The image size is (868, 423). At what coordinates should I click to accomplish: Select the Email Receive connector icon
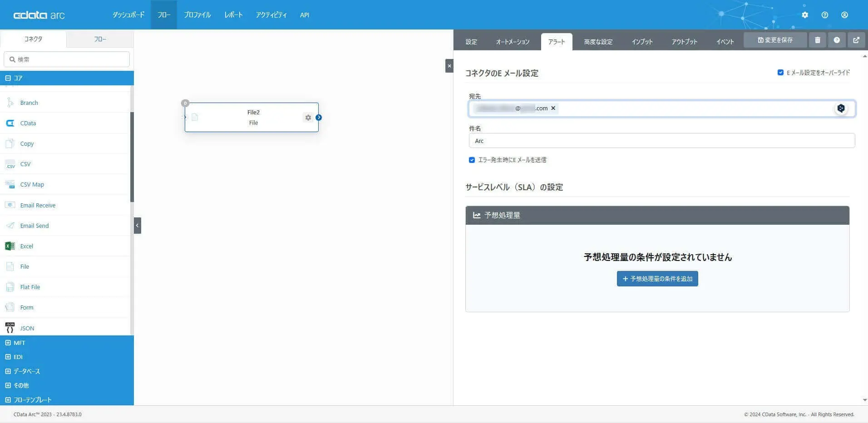(10, 205)
